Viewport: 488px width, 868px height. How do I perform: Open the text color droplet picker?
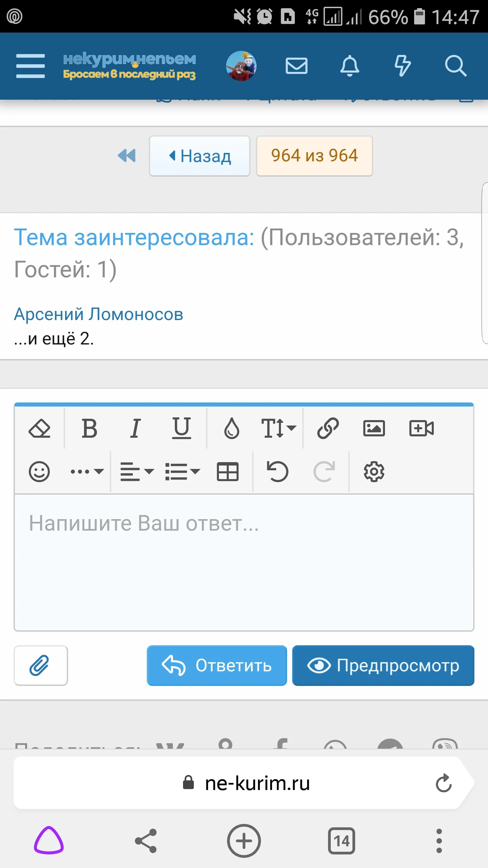pos(232,428)
